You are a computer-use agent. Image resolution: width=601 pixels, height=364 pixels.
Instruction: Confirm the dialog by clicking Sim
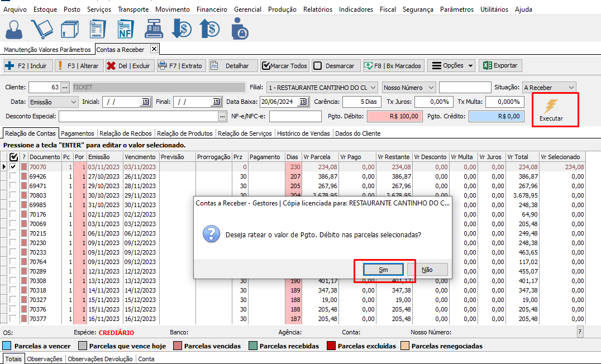point(383,270)
